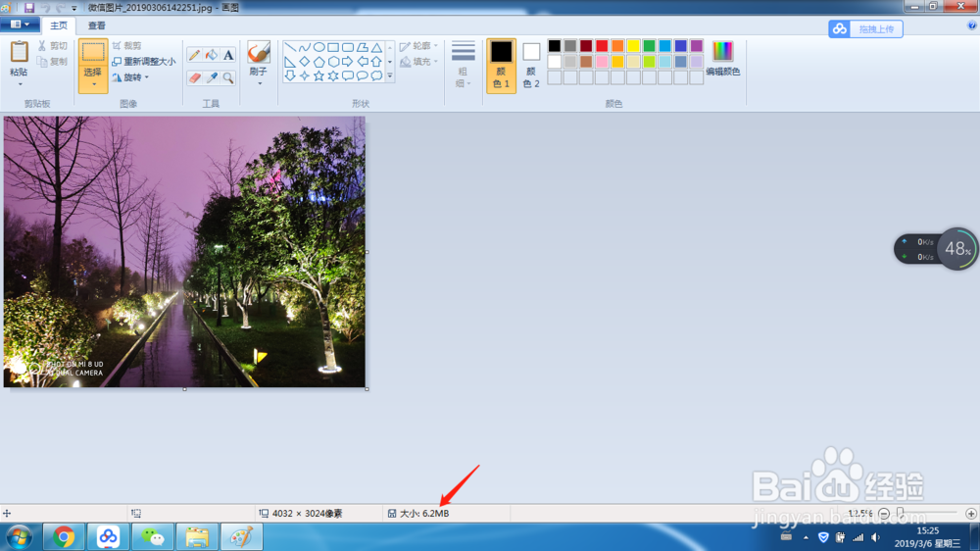Pick the green palette color
The width and height of the screenshot is (980, 551).
[x=650, y=46]
